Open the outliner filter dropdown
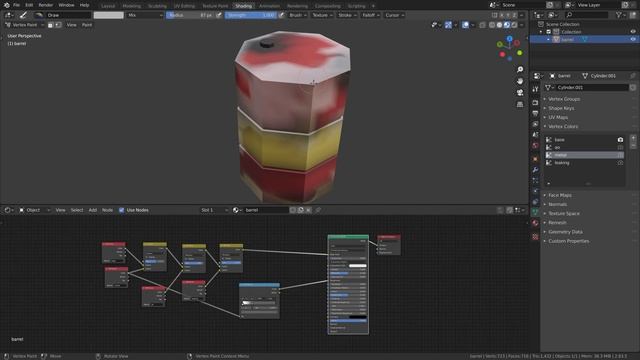 621,15
